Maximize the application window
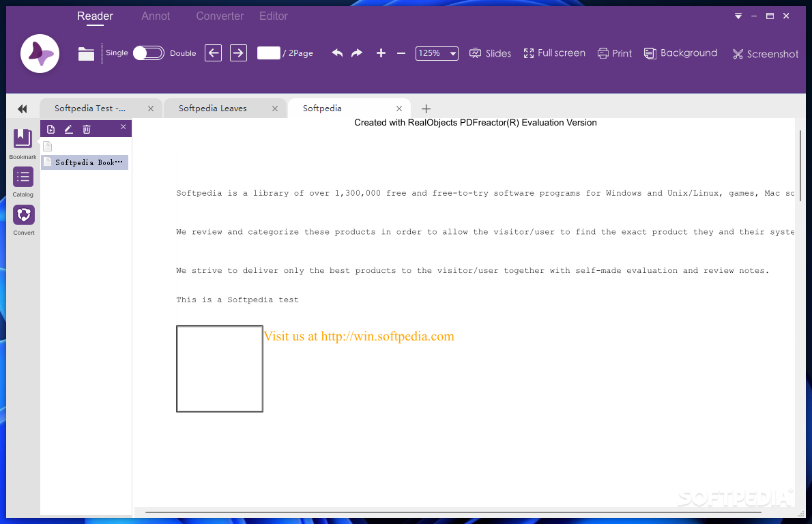This screenshot has width=812, height=524. (x=770, y=16)
